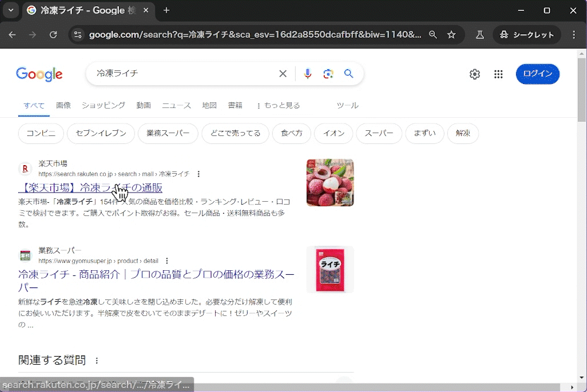587x392 pixels.
Task: Select the イオン filter chip
Action: click(x=334, y=133)
